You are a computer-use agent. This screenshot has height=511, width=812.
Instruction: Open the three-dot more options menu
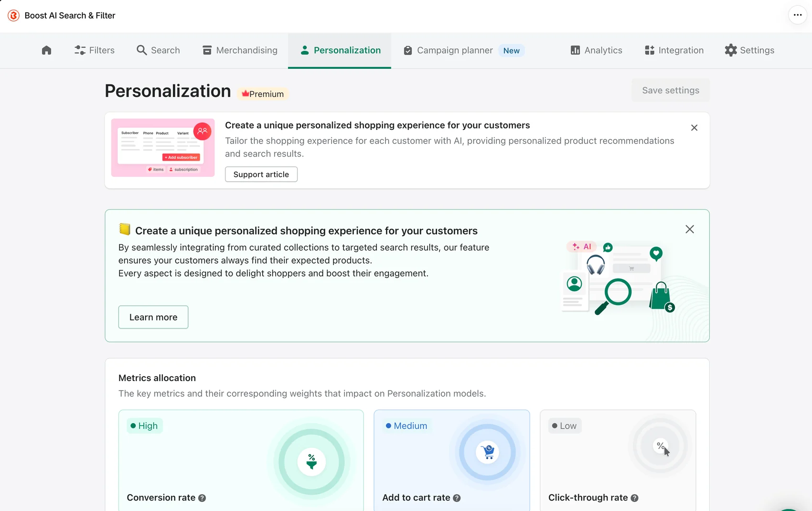[797, 15]
